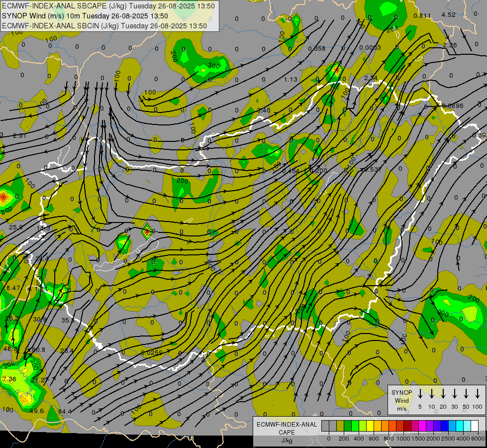
Task: Click the 'SYNOP Wind m/s' legend label
Action: 401,400
